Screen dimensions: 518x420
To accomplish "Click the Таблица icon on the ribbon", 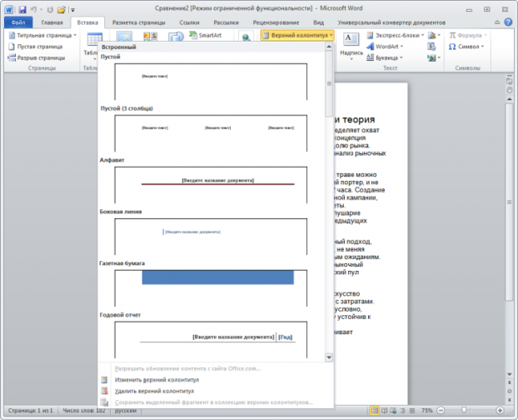I will pyautogui.click(x=94, y=43).
